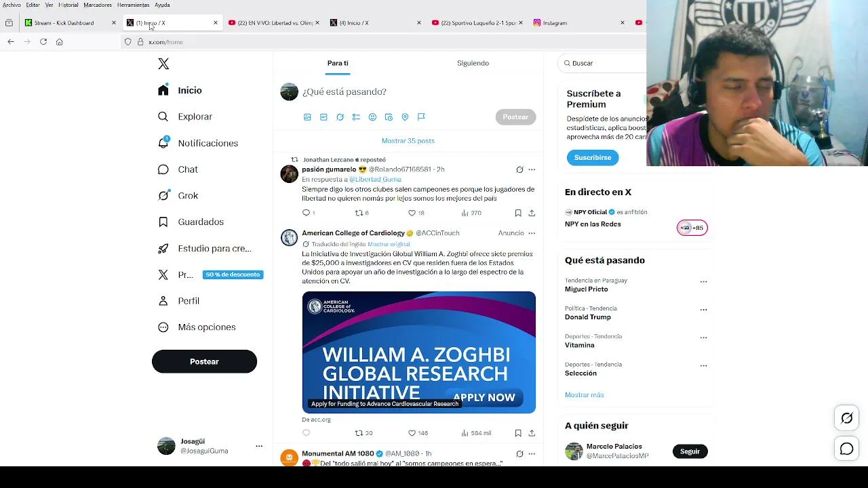This screenshot has height=488, width=868.
Task: Schedule the post with calendar icon
Action: tap(389, 117)
